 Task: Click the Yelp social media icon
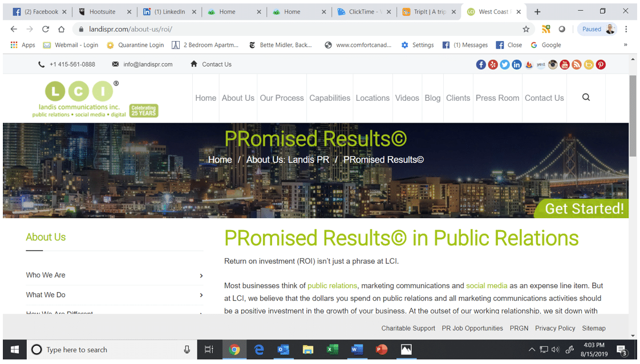coord(493,65)
